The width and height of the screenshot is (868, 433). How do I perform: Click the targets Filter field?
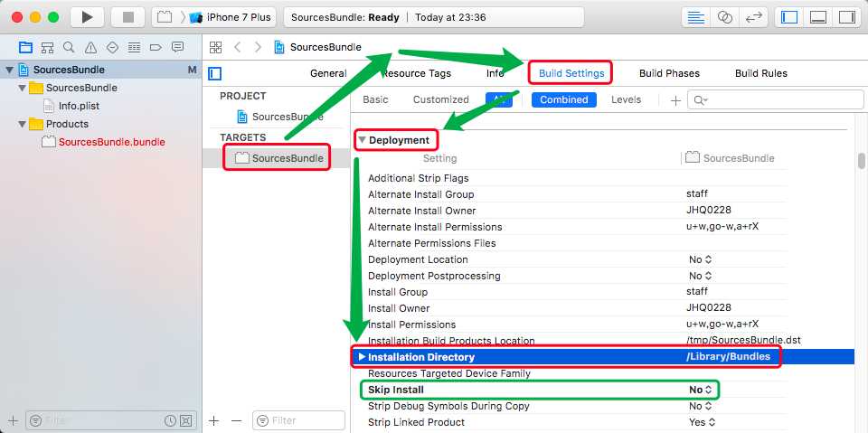pos(298,421)
